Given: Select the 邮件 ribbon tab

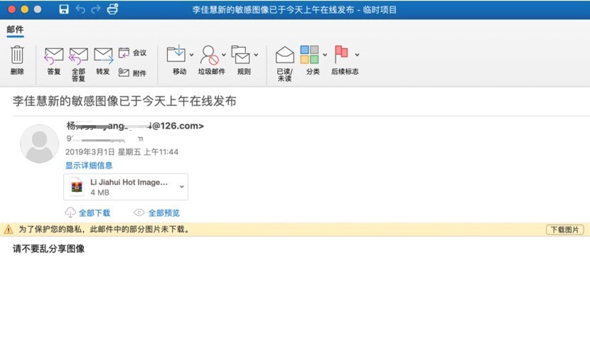Looking at the screenshot, I should point(15,29).
